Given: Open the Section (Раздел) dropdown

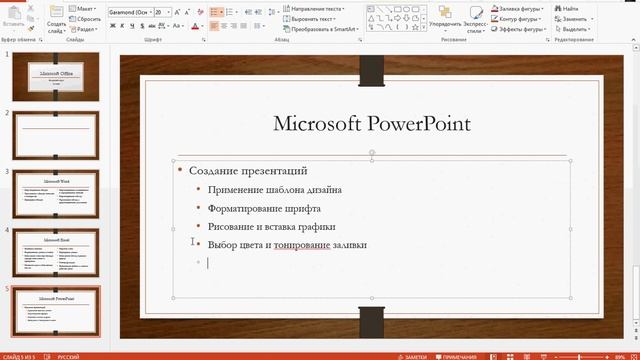Looking at the screenshot, I should [x=83, y=29].
